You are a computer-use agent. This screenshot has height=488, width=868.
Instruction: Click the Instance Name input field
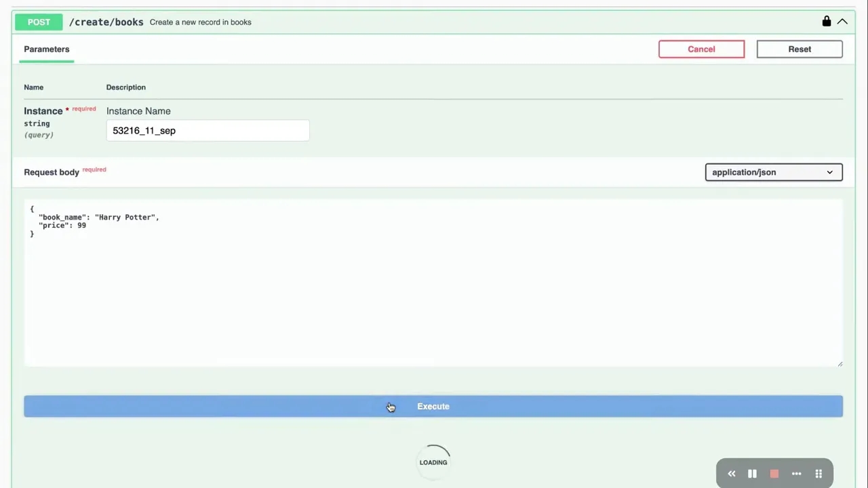[x=208, y=131]
